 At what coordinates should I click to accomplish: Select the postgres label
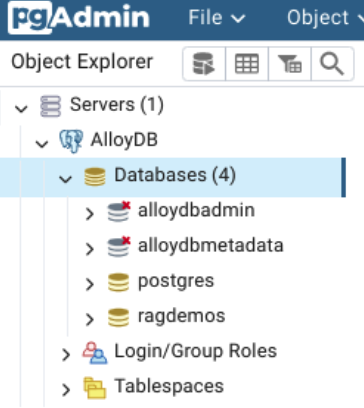[x=176, y=282]
